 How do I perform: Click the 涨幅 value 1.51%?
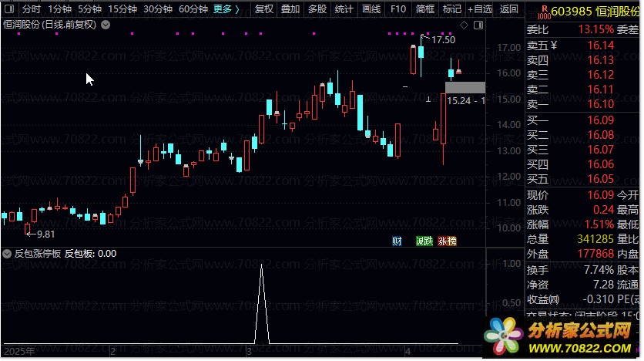point(599,224)
